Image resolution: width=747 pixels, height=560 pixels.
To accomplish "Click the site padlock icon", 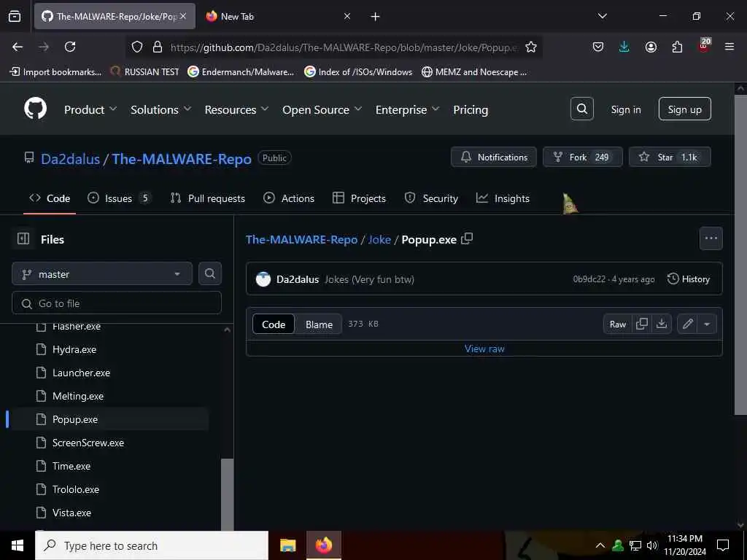I will coord(158,47).
